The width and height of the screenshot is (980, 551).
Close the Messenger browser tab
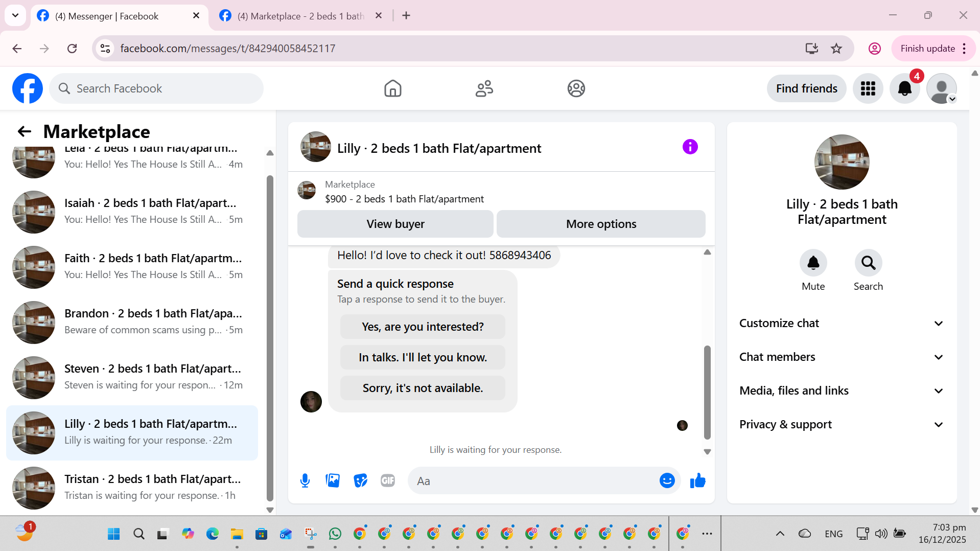point(196,16)
